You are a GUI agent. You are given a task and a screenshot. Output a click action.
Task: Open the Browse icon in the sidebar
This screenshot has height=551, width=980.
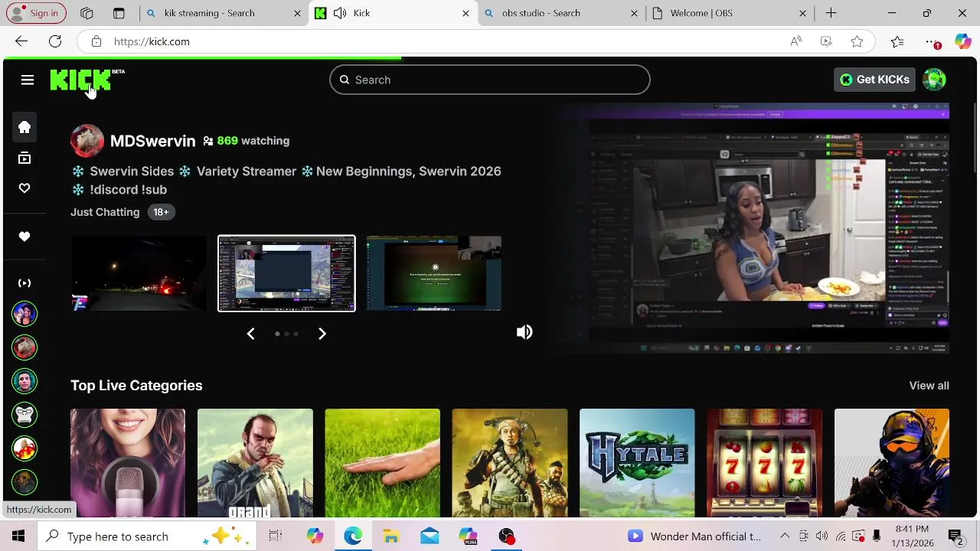point(24,158)
